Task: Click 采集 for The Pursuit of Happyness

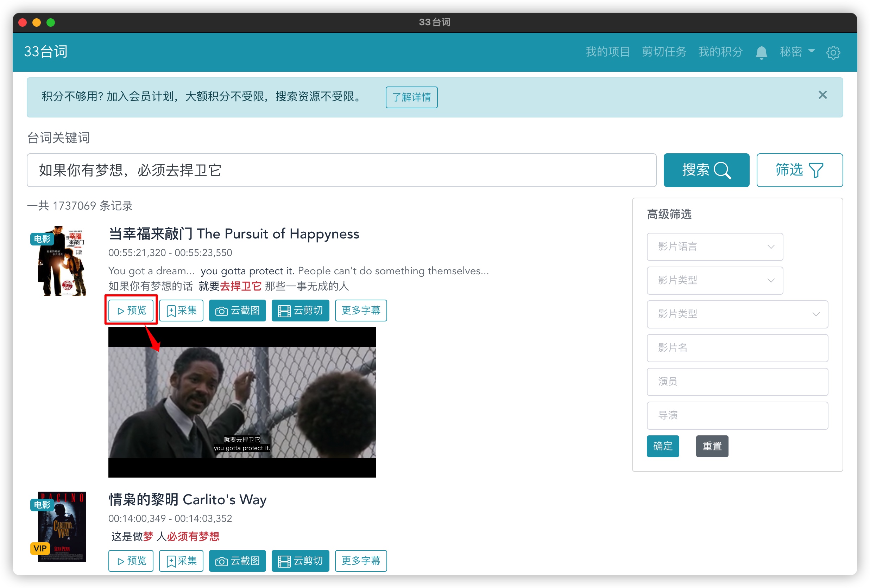Action: point(181,310)
